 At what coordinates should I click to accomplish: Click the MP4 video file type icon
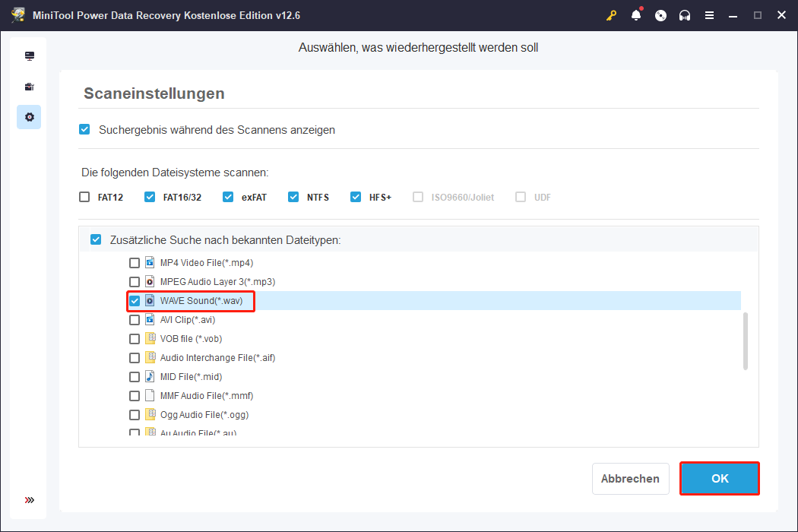click(150, 262)
